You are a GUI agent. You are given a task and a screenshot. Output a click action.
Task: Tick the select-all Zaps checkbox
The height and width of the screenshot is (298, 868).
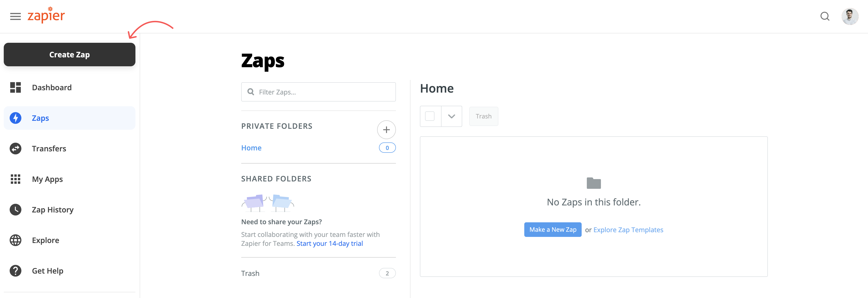click(x=430, y=116)
